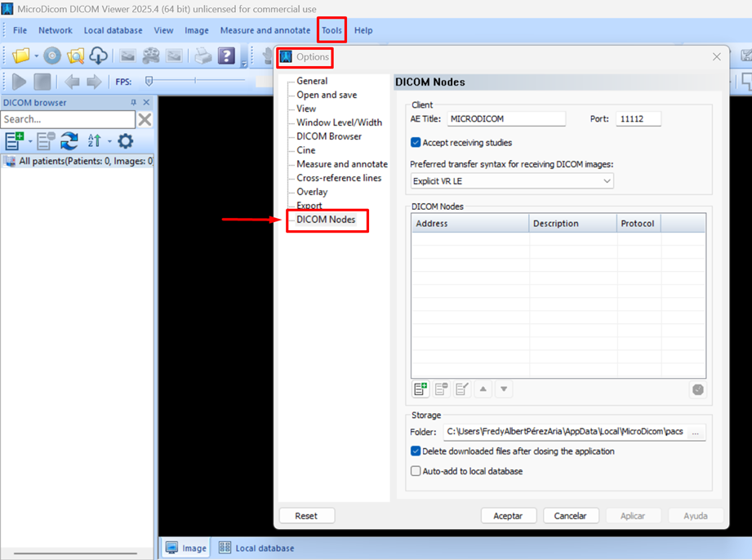
Task: Enable Auto-add to local database
Action: point(416,471)
